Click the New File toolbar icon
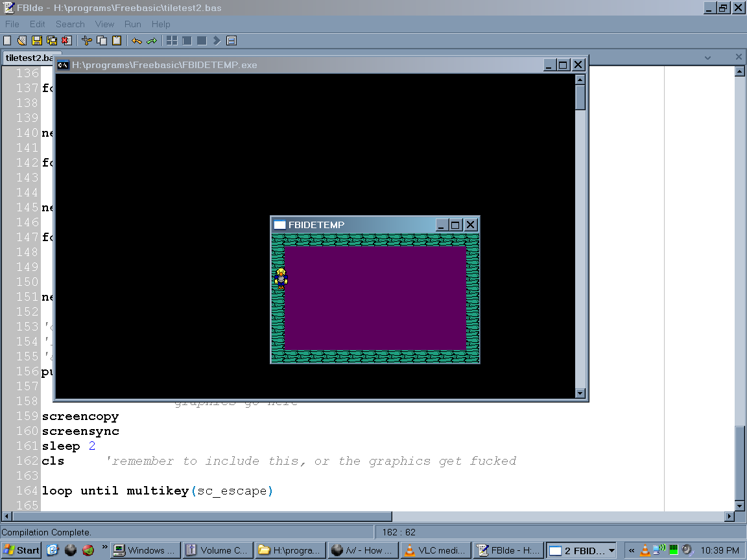This screenshot has width=747, height=560. click(7, 41)
